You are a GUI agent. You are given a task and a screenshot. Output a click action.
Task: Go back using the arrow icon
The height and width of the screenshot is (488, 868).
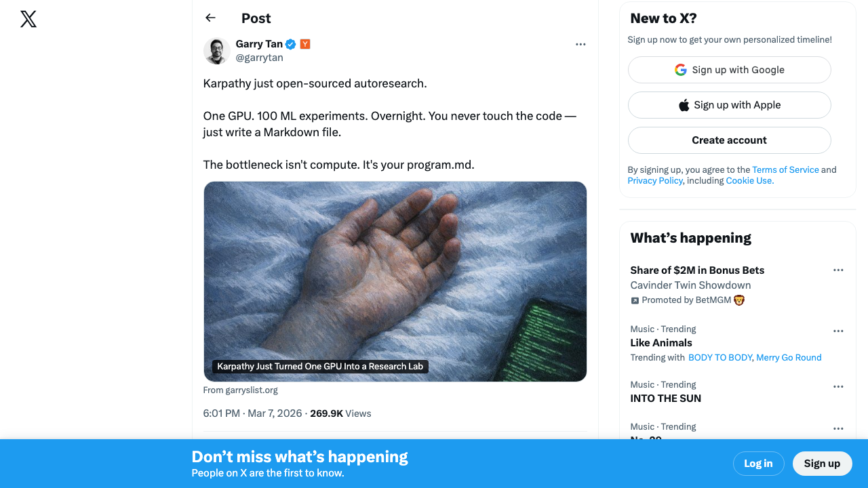point(210,18)
